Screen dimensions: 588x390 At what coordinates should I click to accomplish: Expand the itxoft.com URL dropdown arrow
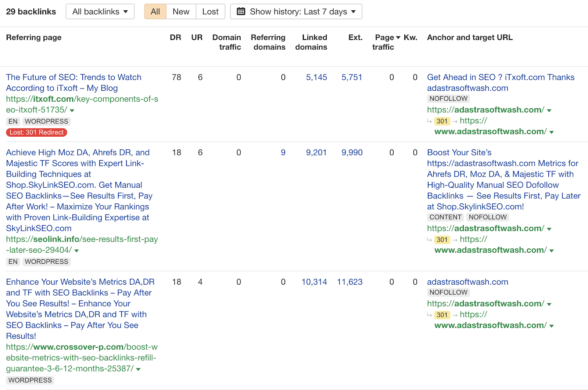point(72,111)
